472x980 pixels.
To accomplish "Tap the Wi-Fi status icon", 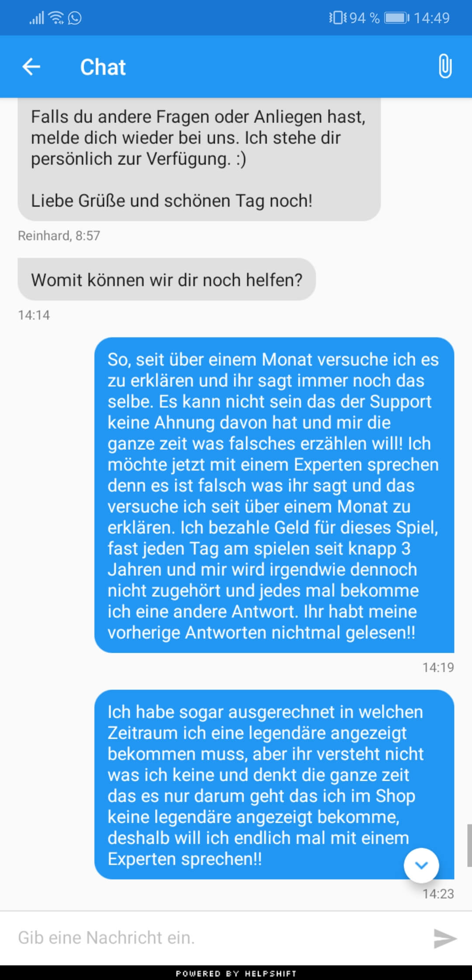I will pyautogui.click(x=56, y=18).
